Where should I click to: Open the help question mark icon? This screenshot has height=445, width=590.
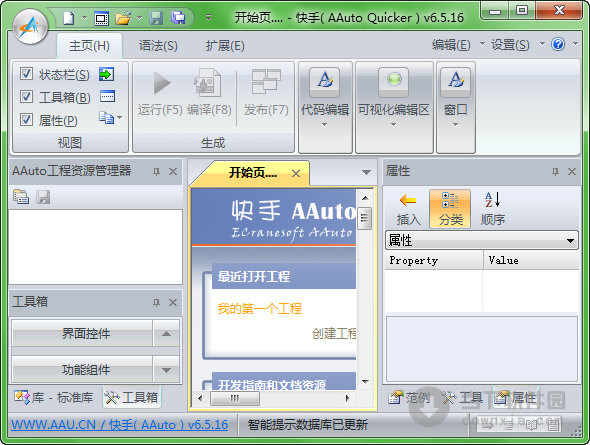tap(558, 44)
